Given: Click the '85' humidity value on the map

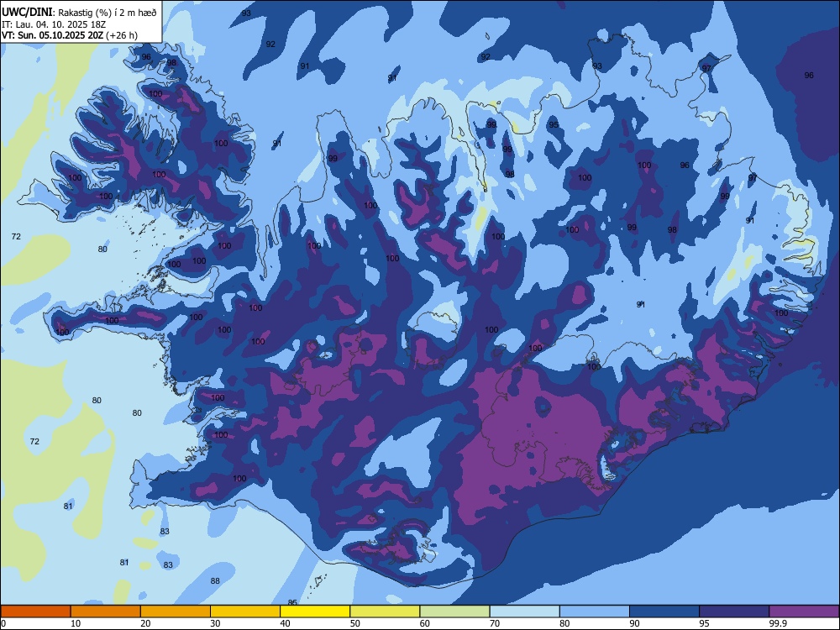Looking at the screenshot, I should tap(292, 602).
